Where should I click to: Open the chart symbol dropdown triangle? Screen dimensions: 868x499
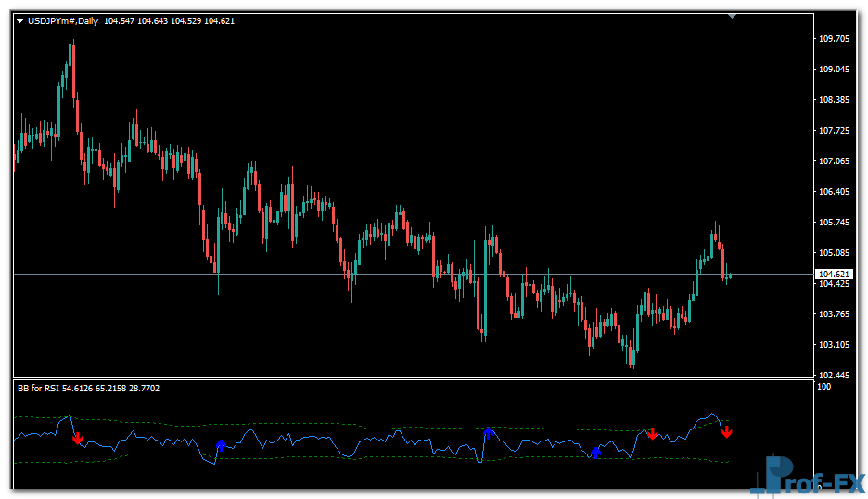point(20,20)
